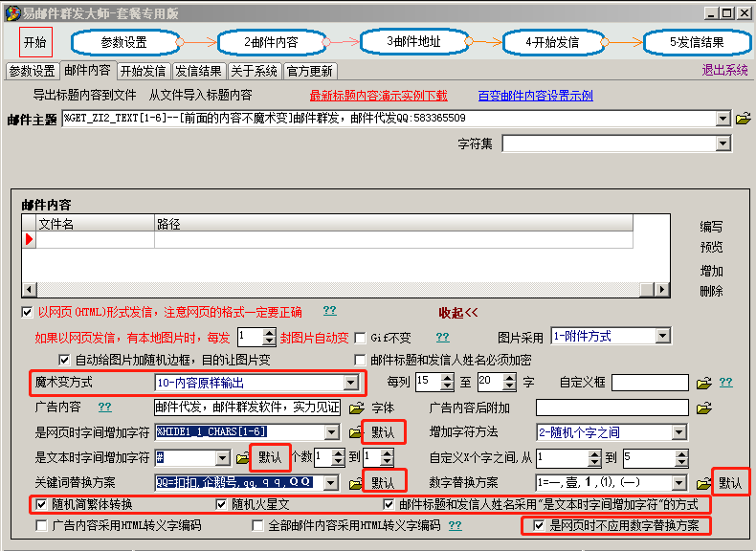Toggle send as HTML webpage checkbox

27,313
